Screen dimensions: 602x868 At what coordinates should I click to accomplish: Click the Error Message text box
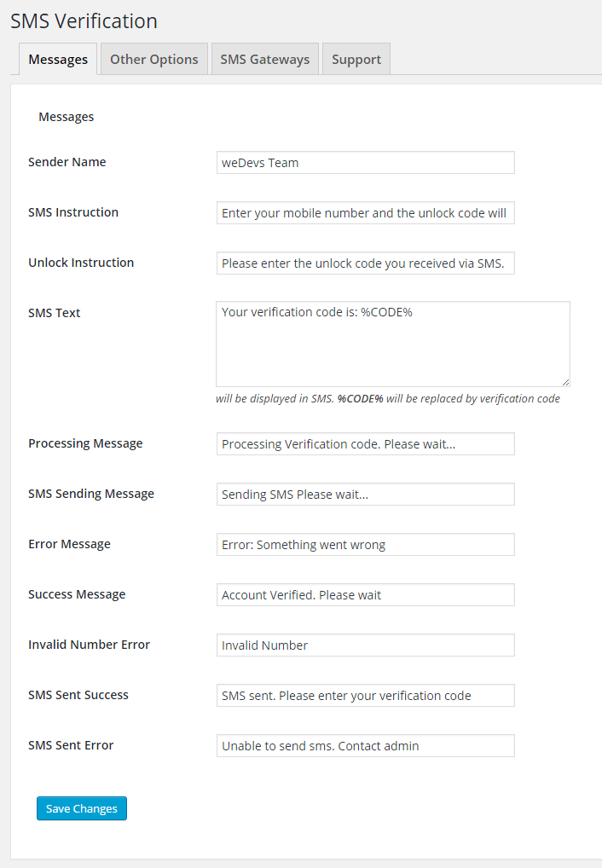pyautogui.click(x=365, y=544)
